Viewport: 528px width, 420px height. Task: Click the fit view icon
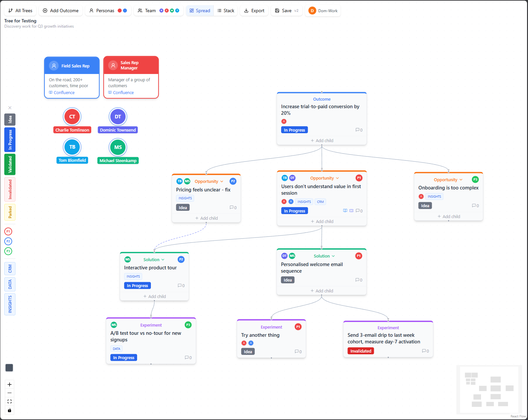(10, 401)
